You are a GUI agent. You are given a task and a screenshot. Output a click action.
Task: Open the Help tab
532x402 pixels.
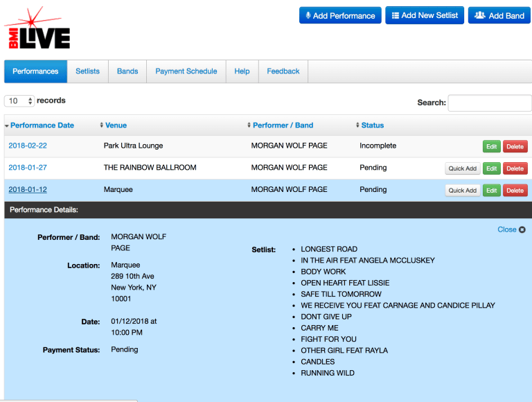[242, 71]
